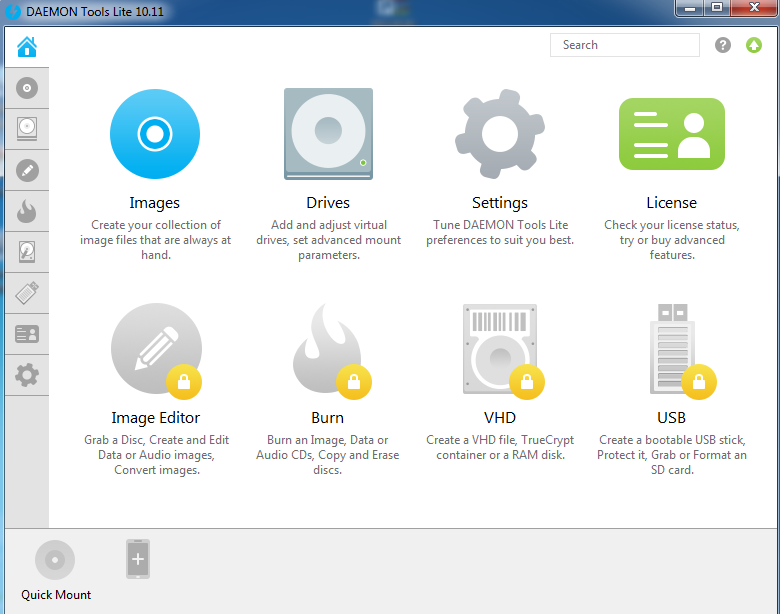Viewport: 780px width, 614px height.
Task: Click the DAEMON Tools title bar logo
Action: pyautogui.click(x=13, y=11)
